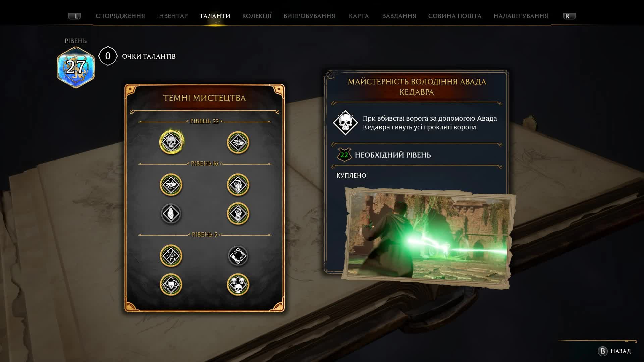Select the bearded-face talent in the second Рівень 16 row
Viewport: 644px width, 362px height.
coord(238,214)
